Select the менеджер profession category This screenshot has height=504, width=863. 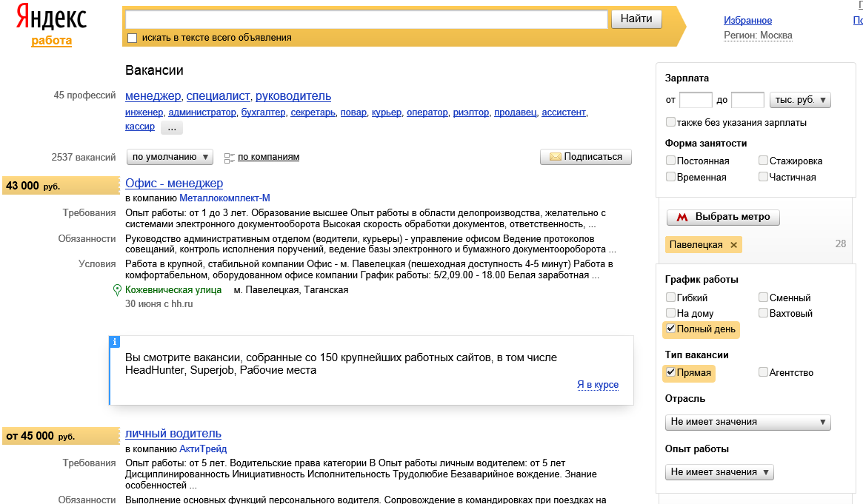click(153, 96)
